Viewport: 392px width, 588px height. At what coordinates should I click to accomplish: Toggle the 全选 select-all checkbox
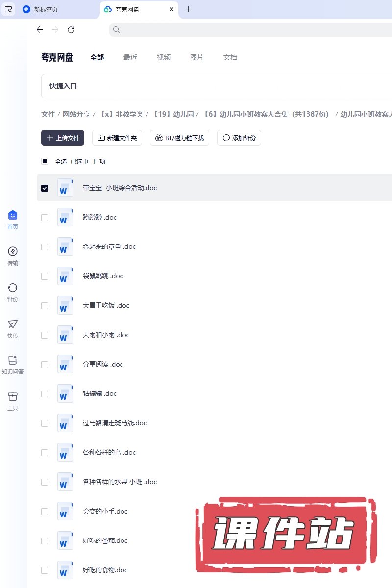click(x=45, y=161)
